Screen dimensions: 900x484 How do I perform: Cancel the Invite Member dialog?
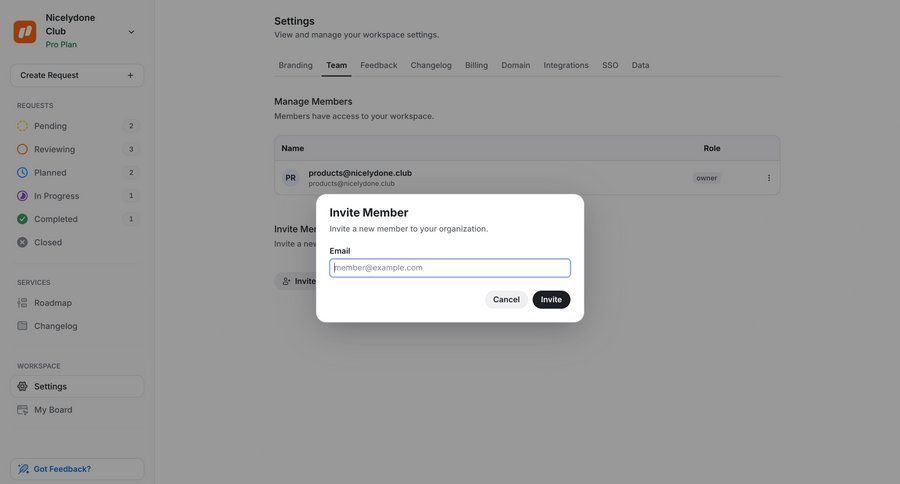click(x=506, y=300)
